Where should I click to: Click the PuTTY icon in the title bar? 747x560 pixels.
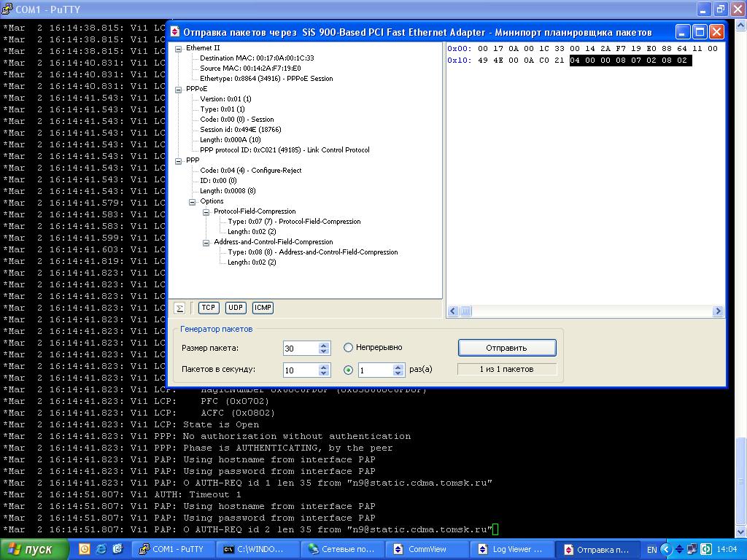click(7, 9)
